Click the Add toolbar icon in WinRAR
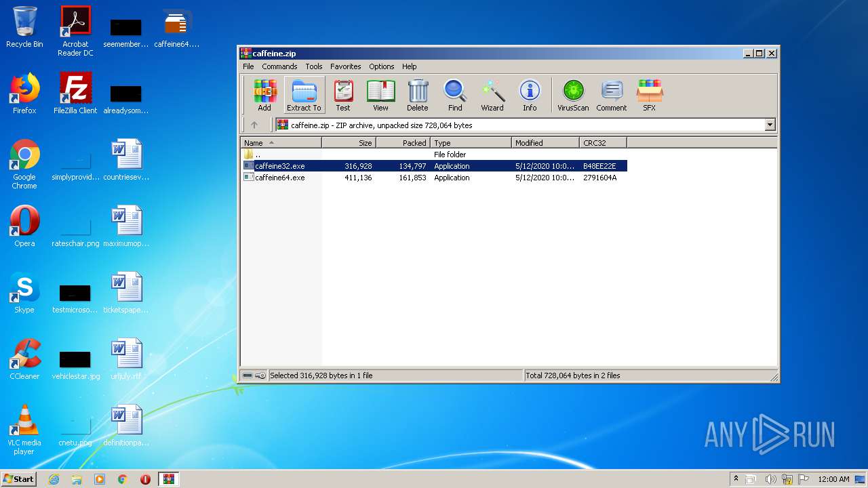This screenshot has width=868, height=488. coord(264,95)
